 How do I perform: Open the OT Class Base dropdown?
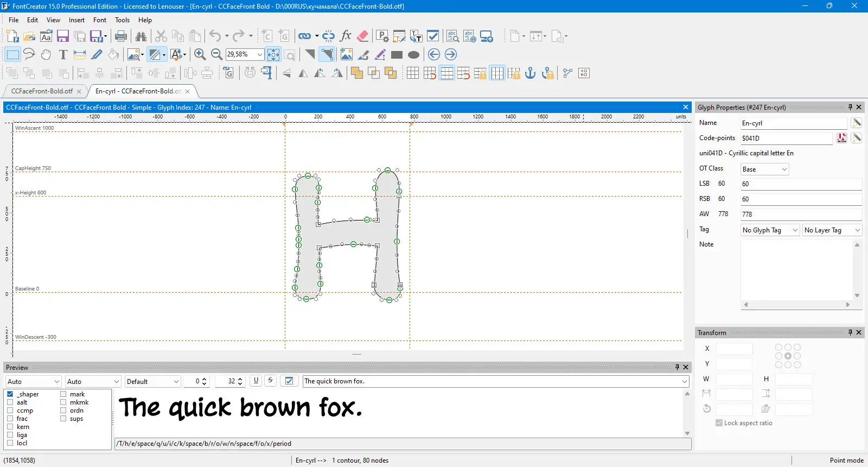click(x=765, y=169)
